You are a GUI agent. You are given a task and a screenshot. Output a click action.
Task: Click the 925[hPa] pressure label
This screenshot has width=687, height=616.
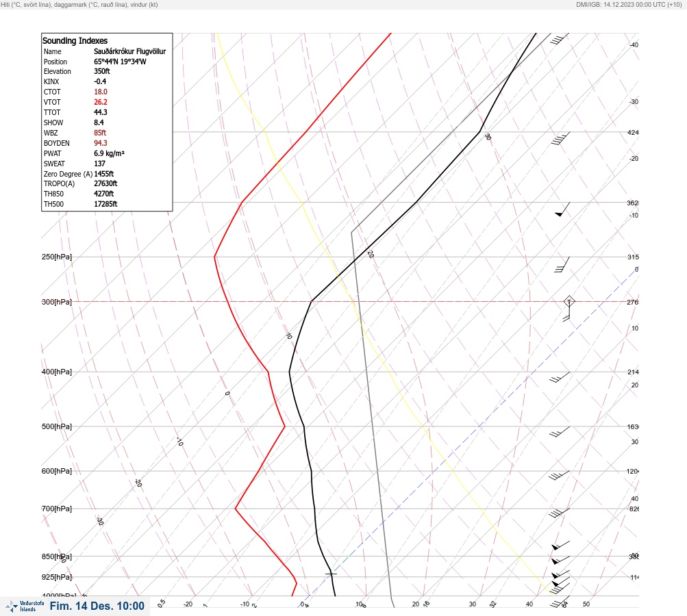(57, 577)
